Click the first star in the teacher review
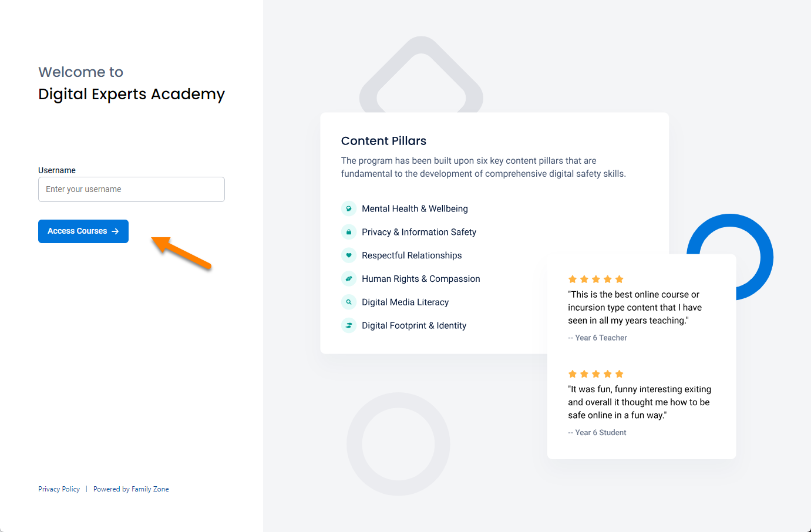 [573, 279]
